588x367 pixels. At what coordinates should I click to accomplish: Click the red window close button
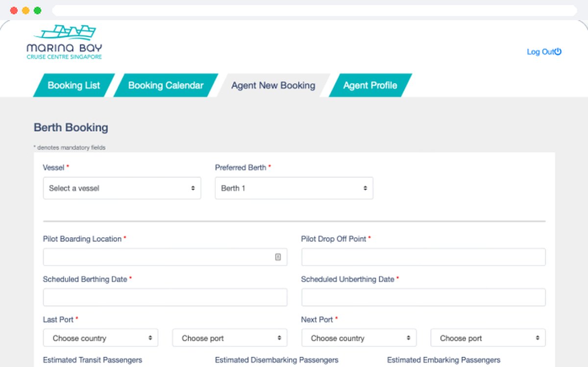point(14,10)
